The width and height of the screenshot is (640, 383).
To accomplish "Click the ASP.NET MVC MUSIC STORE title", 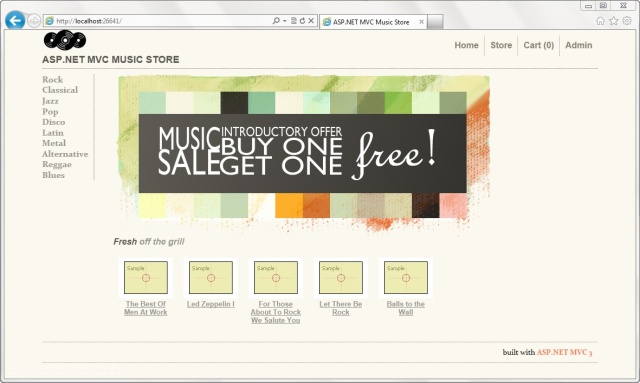I will coord(111,60).
